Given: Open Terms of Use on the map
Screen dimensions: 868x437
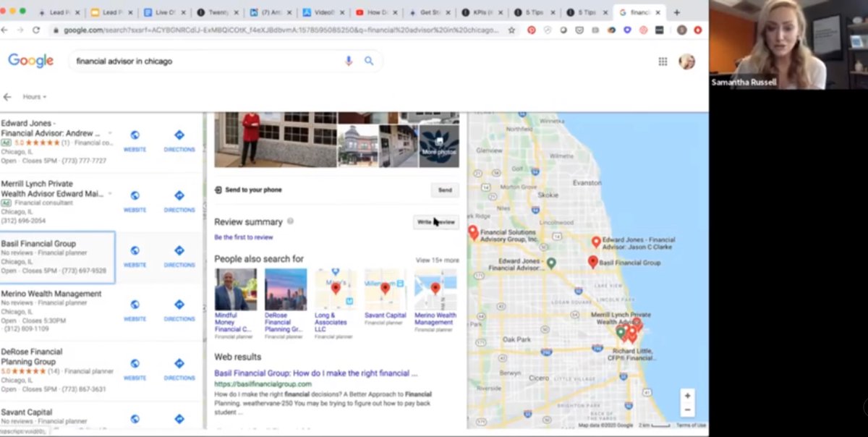Looking at the screenshot, I should pyautogui.click(x=691, y=425).
